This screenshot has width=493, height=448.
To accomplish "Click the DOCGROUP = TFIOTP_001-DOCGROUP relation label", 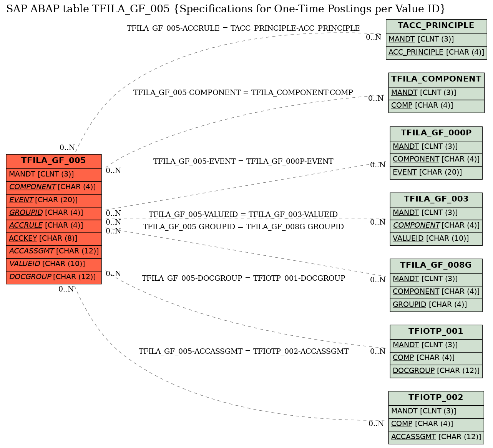I will [x=243, y=278].
